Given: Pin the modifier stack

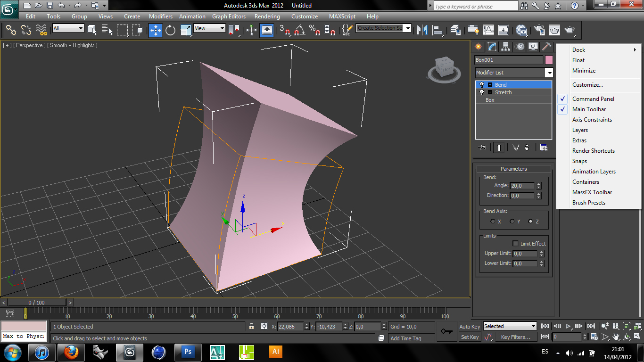Looking at the screenshot, I should [482, 147].
